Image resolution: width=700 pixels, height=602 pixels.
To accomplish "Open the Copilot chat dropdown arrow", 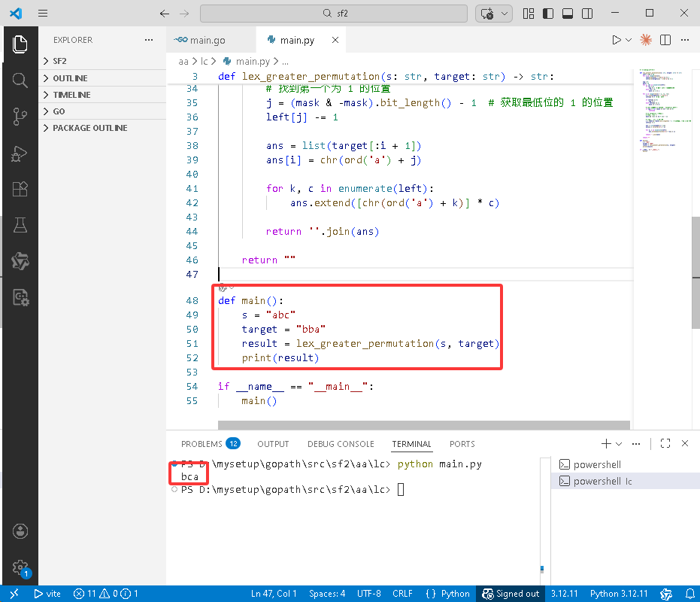I will click(505, 14).
